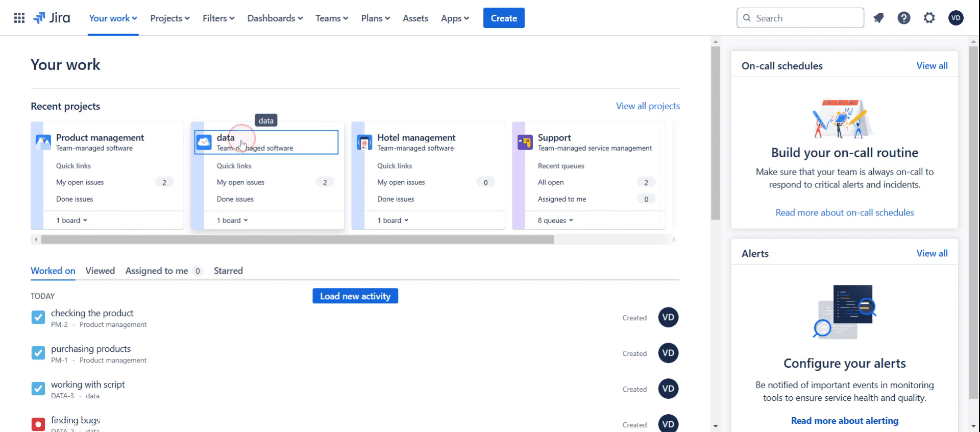
Task: Open the Assets menu item
Action: [x=415, y=18]
